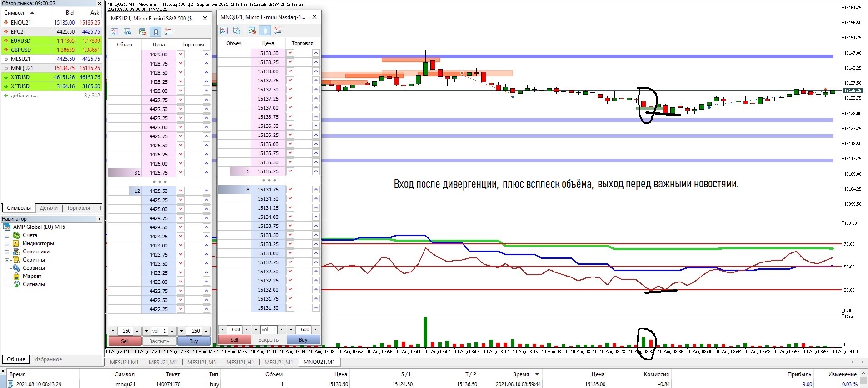Screen dimensions: 868x388
Task: Close the MESU21 depth of market window
Action: (x=205, y=18)
